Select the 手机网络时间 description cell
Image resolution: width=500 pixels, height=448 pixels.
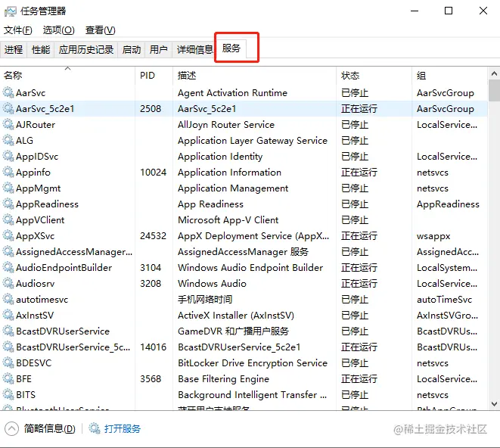click(x=205, y=300)
